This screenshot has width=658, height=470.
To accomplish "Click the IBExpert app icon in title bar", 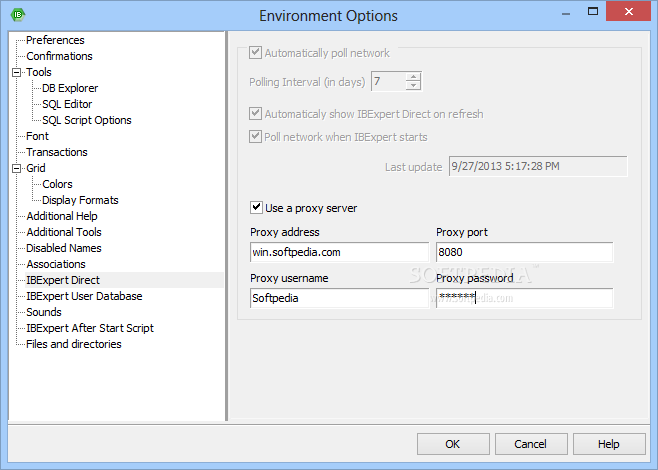I will (18, 15).
